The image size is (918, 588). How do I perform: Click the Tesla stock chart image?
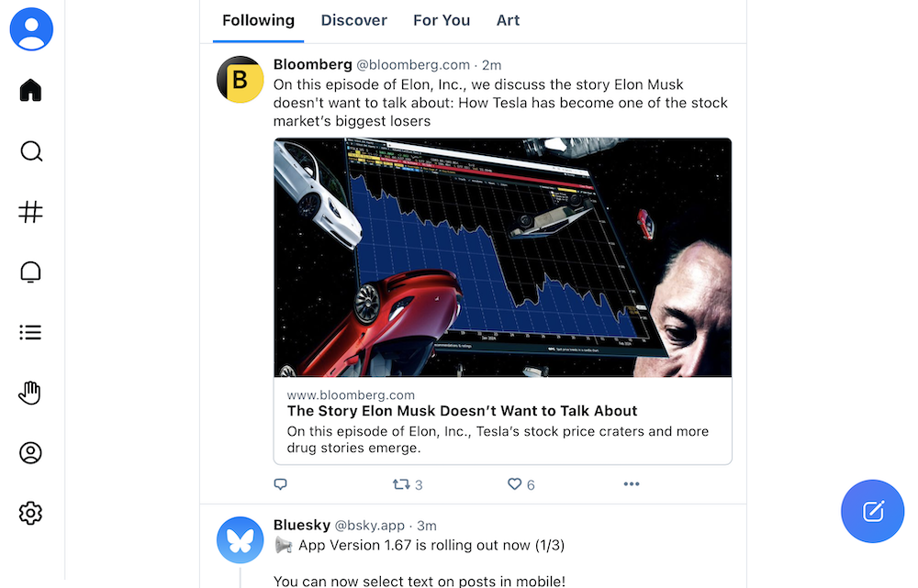coord(502,257)
